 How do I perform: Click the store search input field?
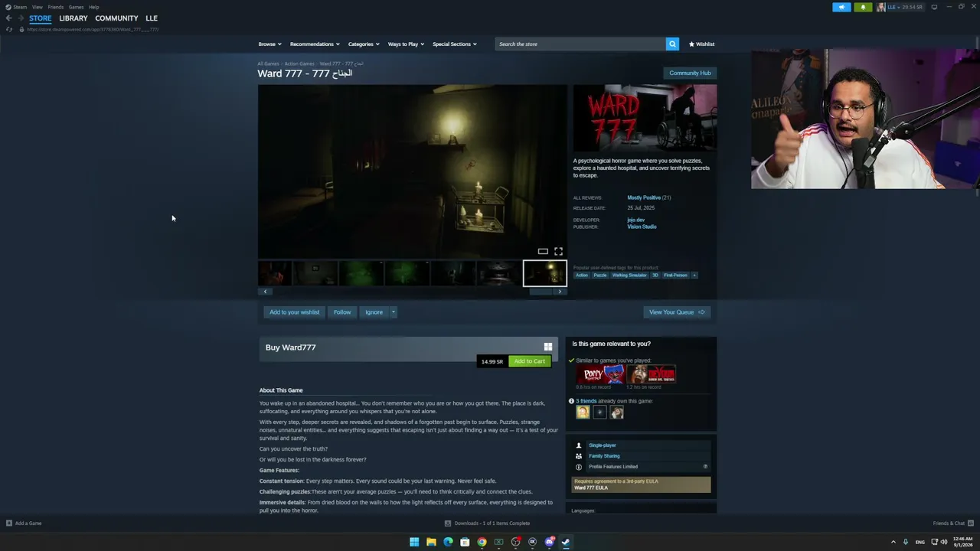[580, 44]
